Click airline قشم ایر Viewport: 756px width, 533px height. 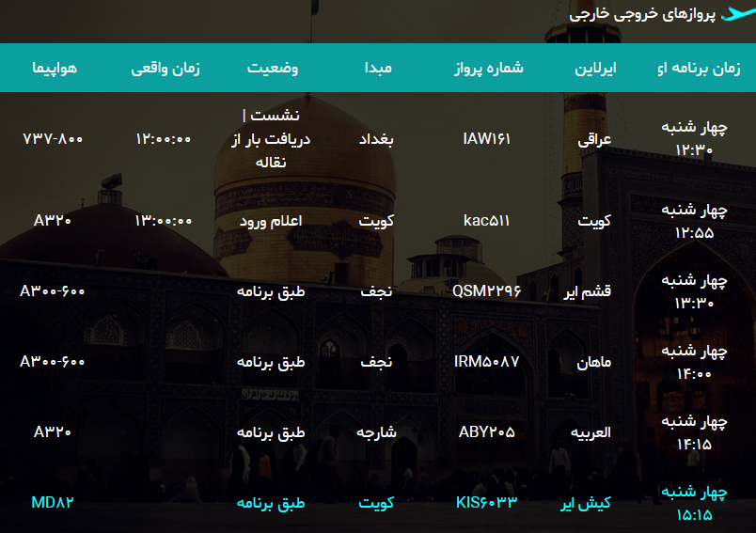click(x=588, y=291)
